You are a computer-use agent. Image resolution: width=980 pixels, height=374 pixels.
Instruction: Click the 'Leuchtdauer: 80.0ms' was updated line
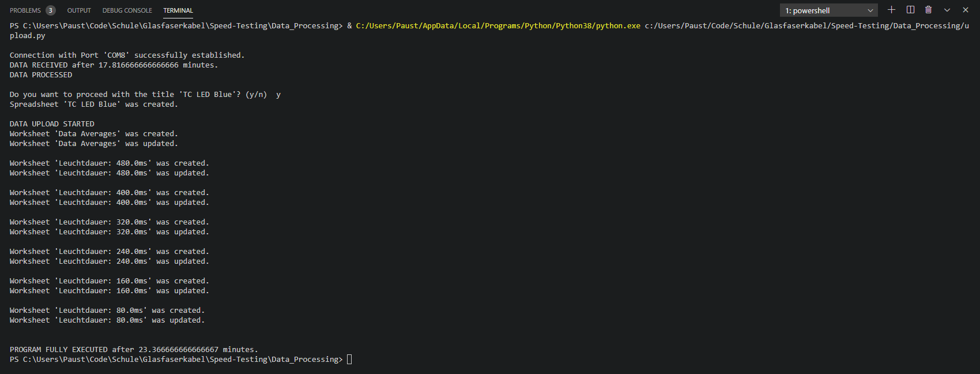107,320
